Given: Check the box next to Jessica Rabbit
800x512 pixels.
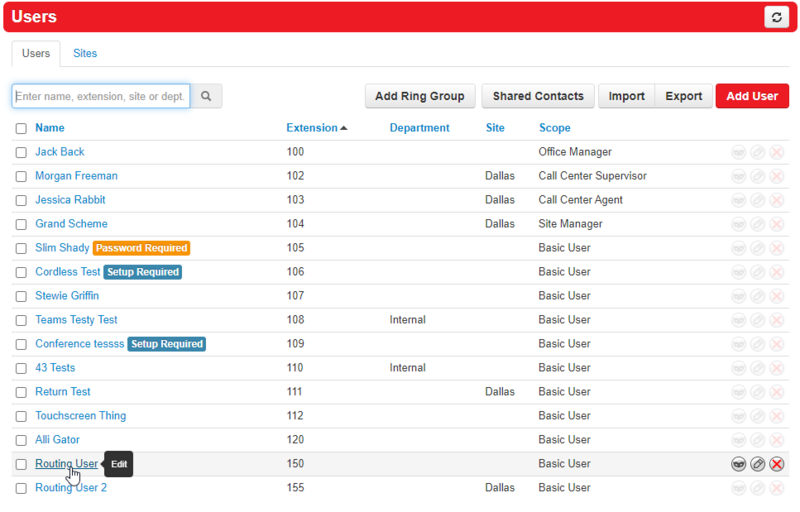Looking at the screenshot, I should pos(21,200).
